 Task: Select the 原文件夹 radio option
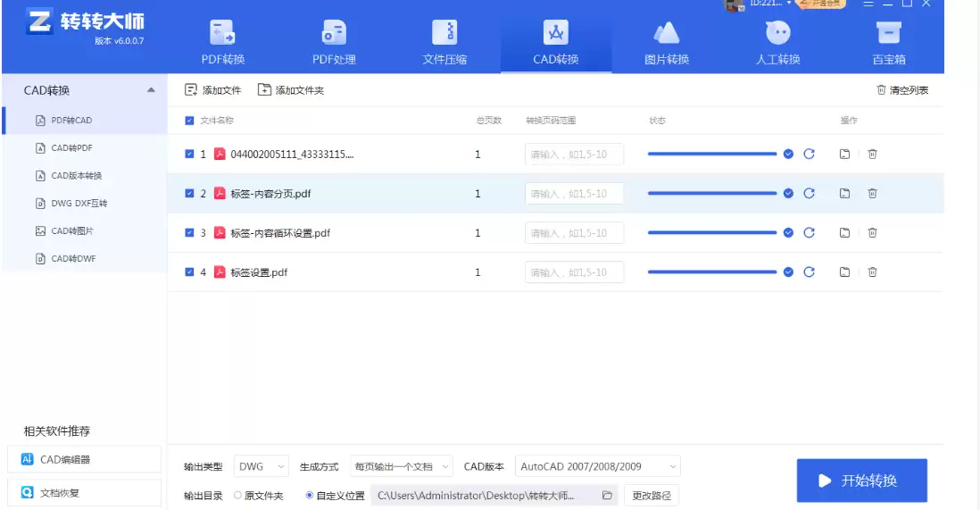point(238,495)
